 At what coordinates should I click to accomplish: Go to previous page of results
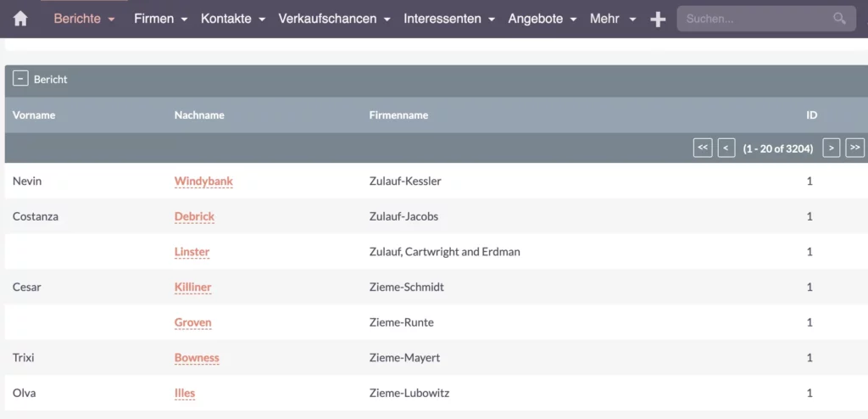(726, 148)
